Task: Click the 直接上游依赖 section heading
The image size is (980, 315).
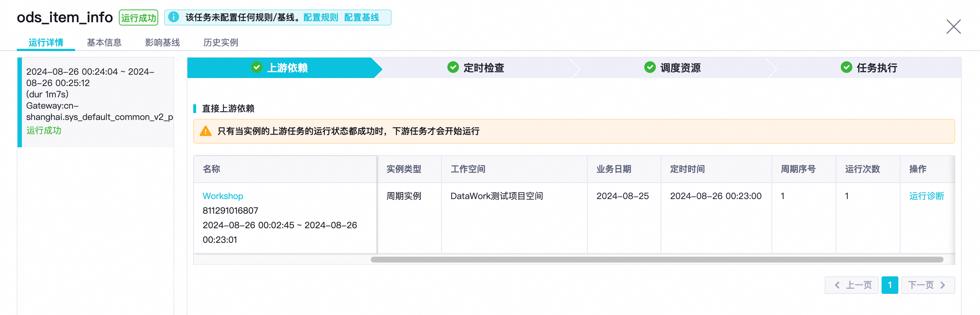Action: [x=228, y=108]
